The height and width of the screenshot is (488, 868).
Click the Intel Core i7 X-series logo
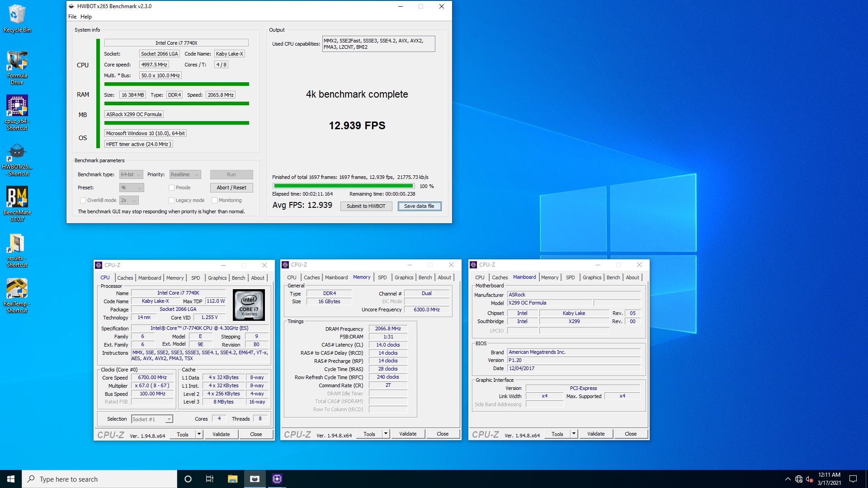click(249, 305)
